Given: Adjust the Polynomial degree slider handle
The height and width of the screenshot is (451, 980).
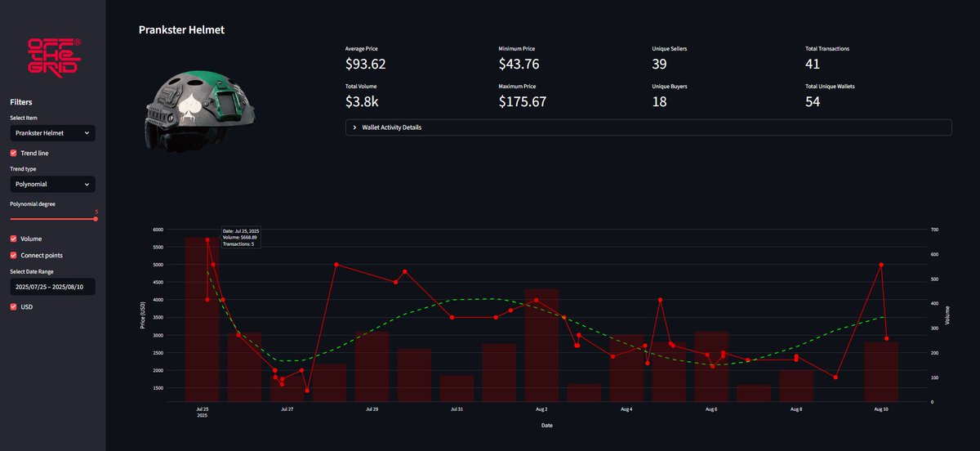Looking at the screenshot, I should coord(96,218).
